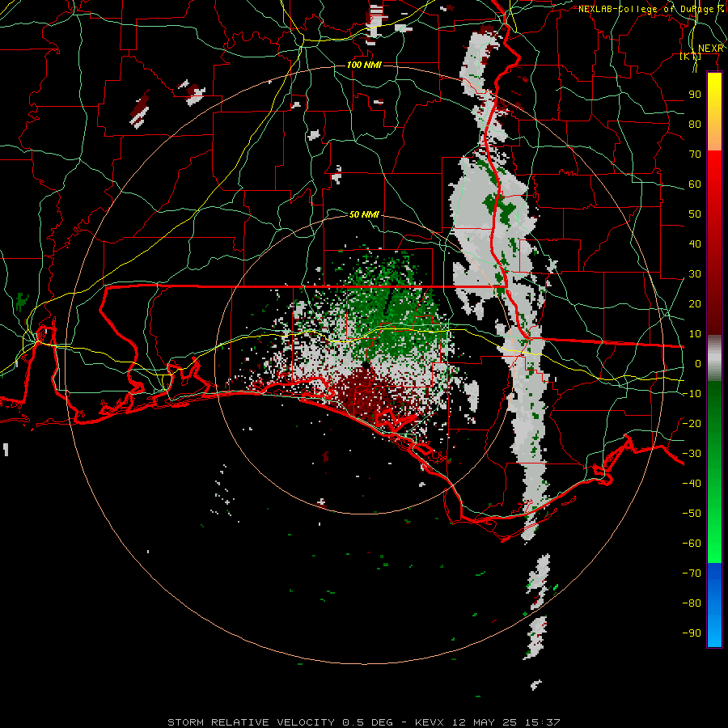The height and width of the screenshot is (728, 728).
Task: Click the positive 10 velocity scale label
Action: [x=695, y=334]
